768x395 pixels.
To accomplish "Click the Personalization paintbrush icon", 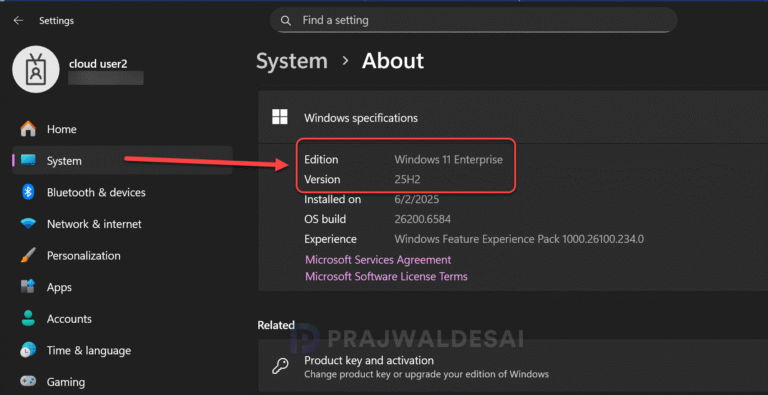I will point(28,255).
